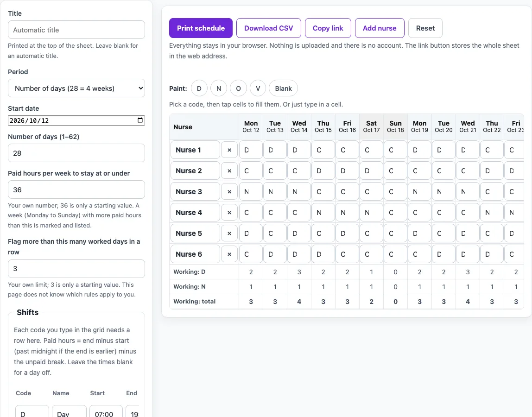Select the O paint code
Viewport: 532px width, 417px height.
pyautogui.click(x=239, y=88)
